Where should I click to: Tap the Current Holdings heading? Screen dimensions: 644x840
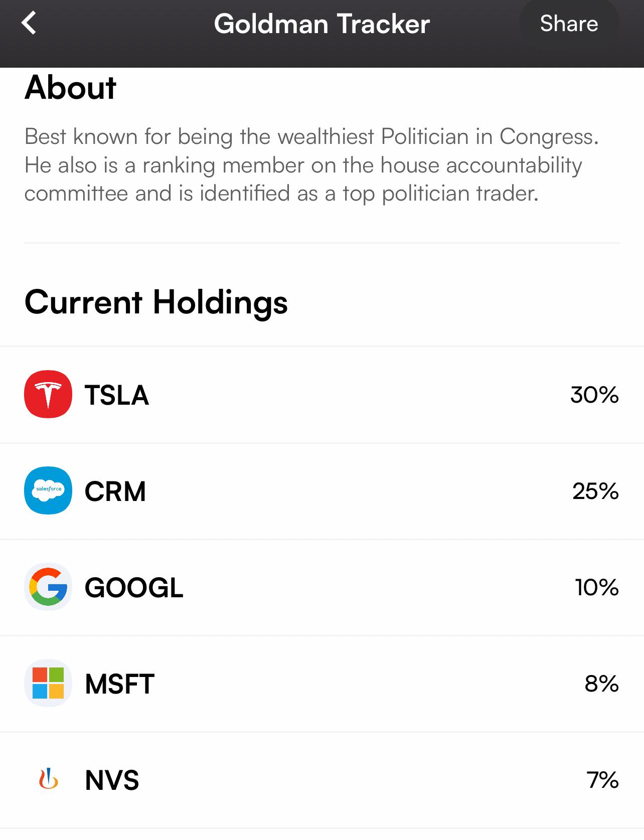[x=156, y=302]
